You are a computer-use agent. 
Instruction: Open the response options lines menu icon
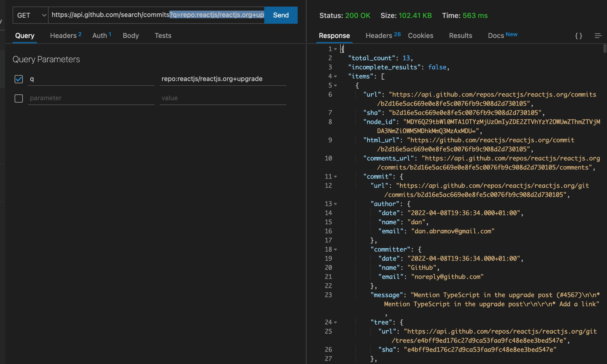(598, 36)
